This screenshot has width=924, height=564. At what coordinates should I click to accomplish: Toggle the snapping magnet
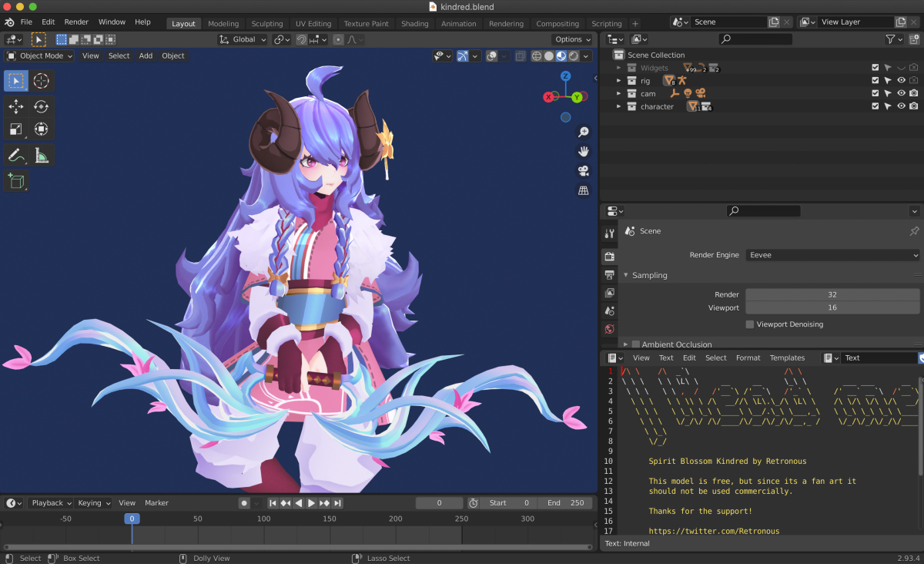[x=301, y=39]
